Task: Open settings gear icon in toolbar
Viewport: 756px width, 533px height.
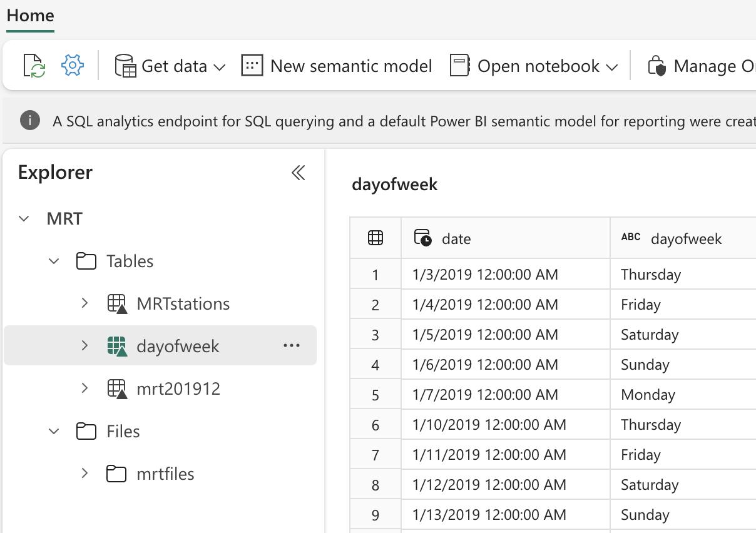Action: click(x=73, y=65)
